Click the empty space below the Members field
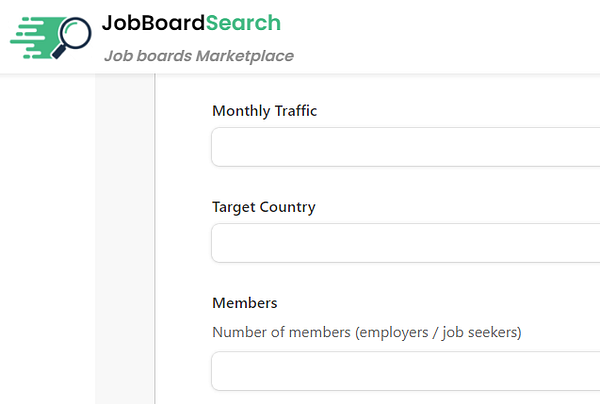Image resolution: width=600 pixels, height=404 pixels. tap(400, 397)
